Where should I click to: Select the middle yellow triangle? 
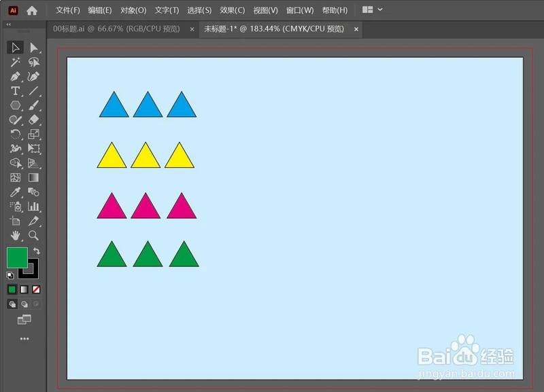[x=146, y=158]
